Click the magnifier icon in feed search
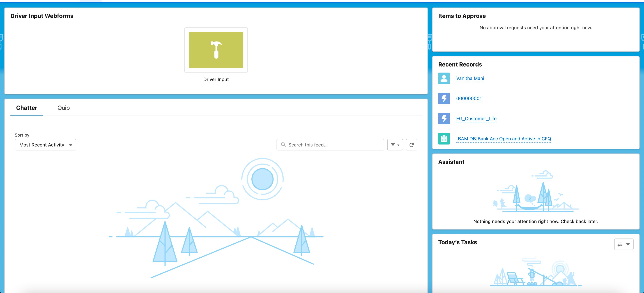 tap(283, 145)
